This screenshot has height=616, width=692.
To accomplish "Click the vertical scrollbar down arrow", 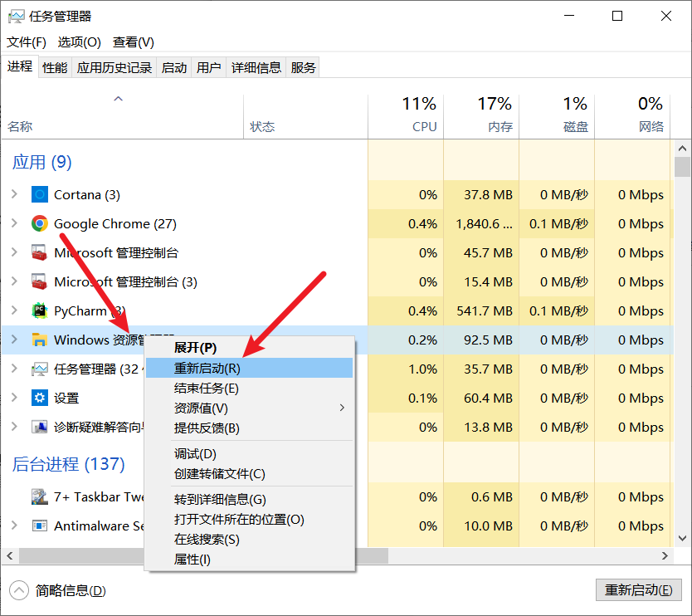I will (682, 538).
